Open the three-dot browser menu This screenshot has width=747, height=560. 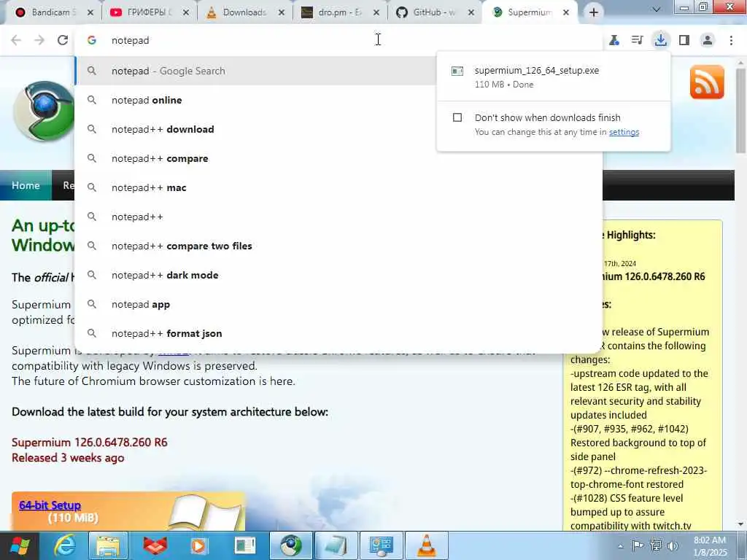coord(731,40)
